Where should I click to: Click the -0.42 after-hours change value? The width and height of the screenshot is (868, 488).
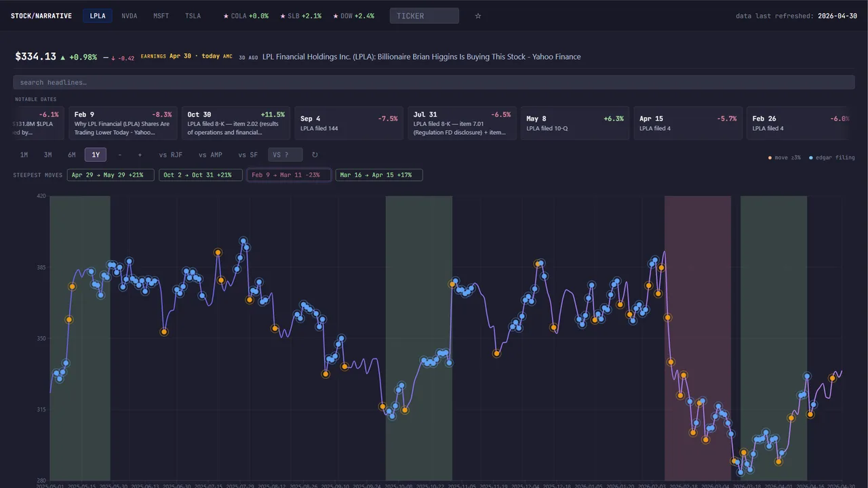pyautogui.click(x=123, y=58)
